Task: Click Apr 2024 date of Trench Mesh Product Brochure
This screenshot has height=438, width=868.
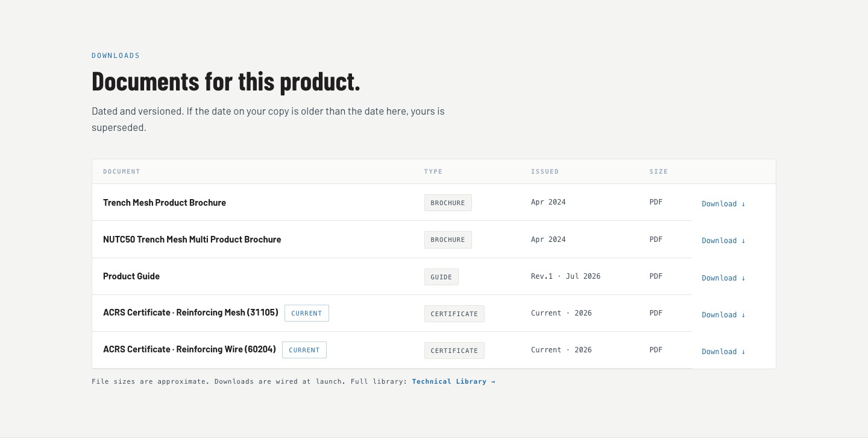Action: [x=549, y=202]
